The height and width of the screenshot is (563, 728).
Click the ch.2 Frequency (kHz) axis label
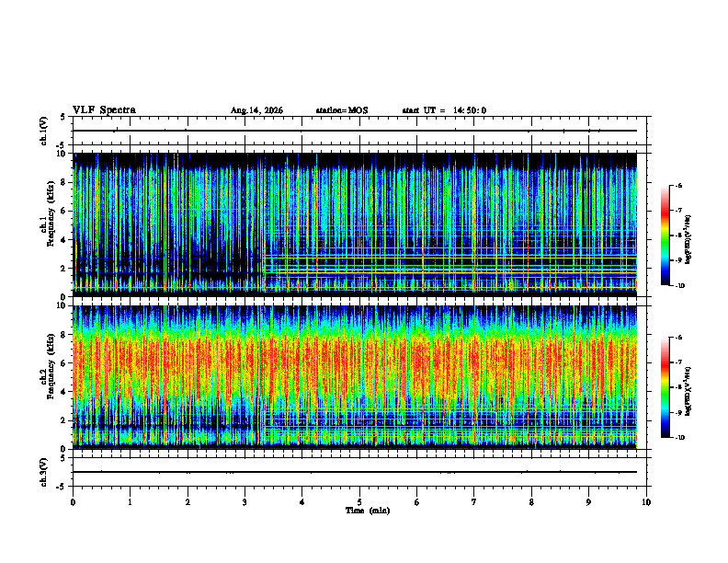click(x=48, y=366)
